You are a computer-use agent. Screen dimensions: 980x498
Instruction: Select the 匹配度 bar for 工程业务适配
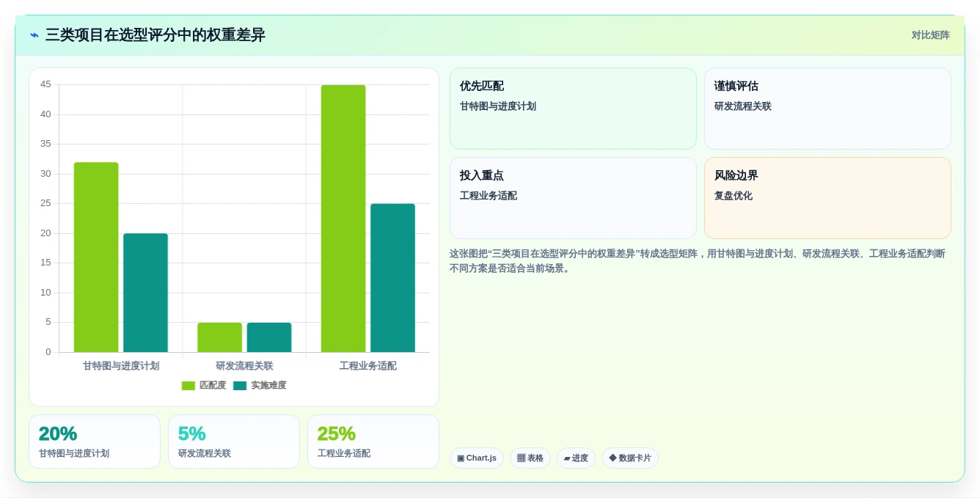tap(343, 219)
